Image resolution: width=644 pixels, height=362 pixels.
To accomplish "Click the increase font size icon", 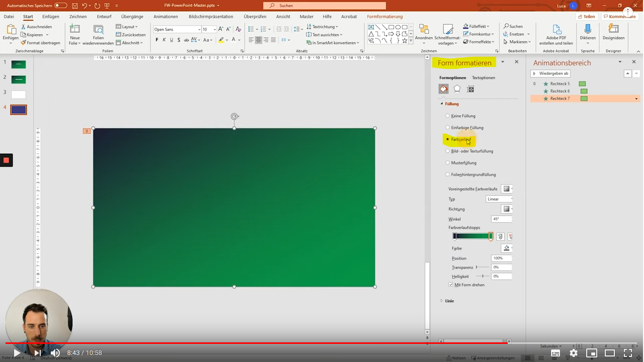I will [221, 29].
